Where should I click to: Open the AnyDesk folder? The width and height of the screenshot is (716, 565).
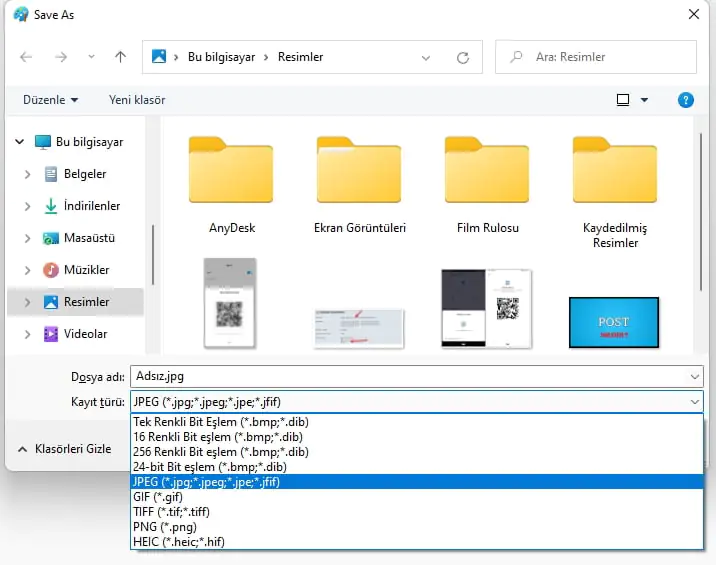click(x=232, y=185)
